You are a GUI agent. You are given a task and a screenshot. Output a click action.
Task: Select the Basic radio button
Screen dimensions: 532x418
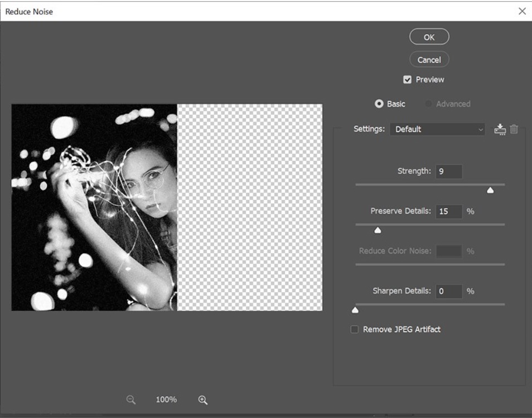click(379, 104)
